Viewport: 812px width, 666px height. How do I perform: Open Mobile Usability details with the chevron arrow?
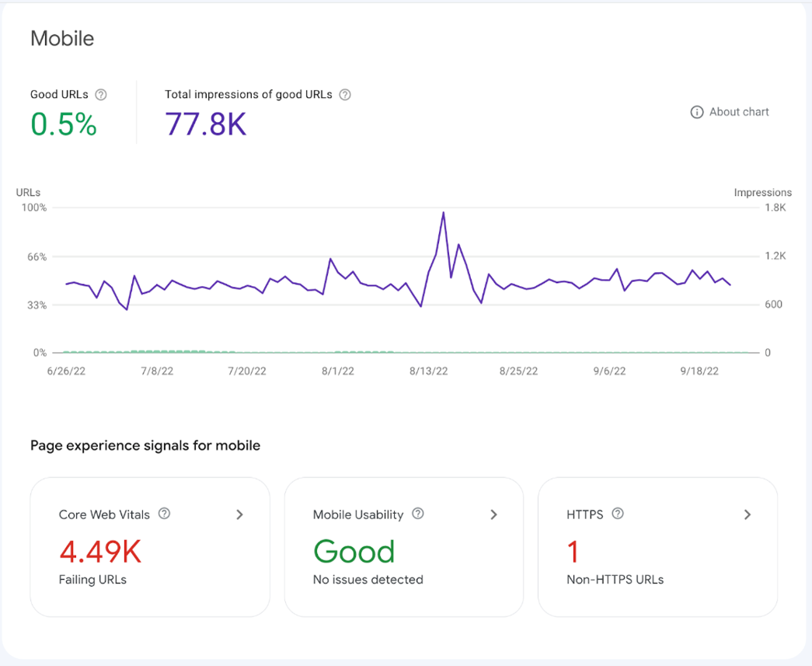[493, 514]
